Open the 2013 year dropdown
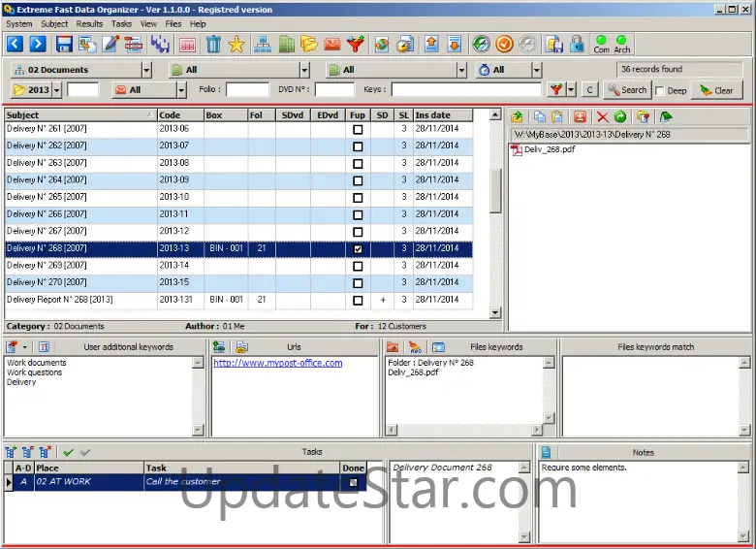 pyautogui.click(x=57, y=90)
